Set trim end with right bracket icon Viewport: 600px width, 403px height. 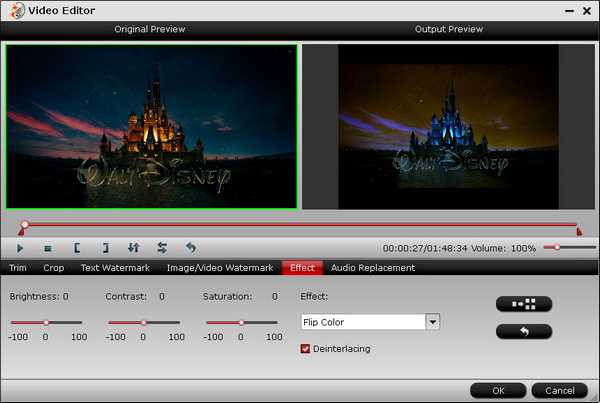click(106, 248)
